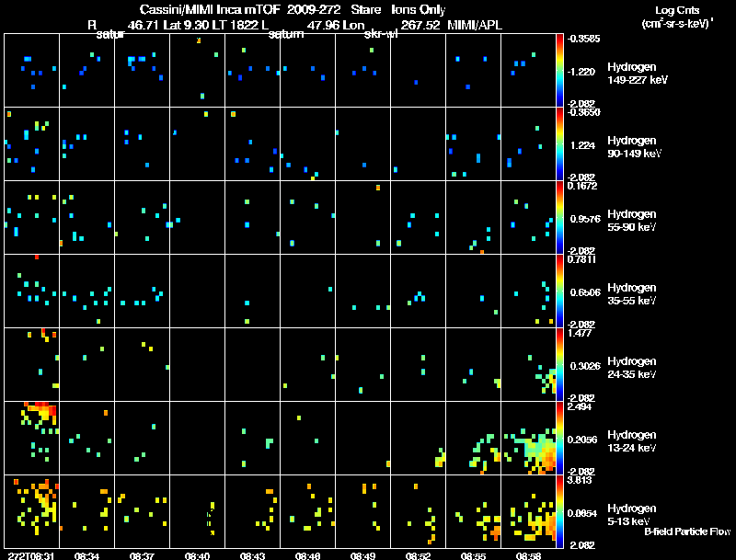Click the 'Log Cnts' color scale heading
Screen dimensions: 736x560
[677, 10]
